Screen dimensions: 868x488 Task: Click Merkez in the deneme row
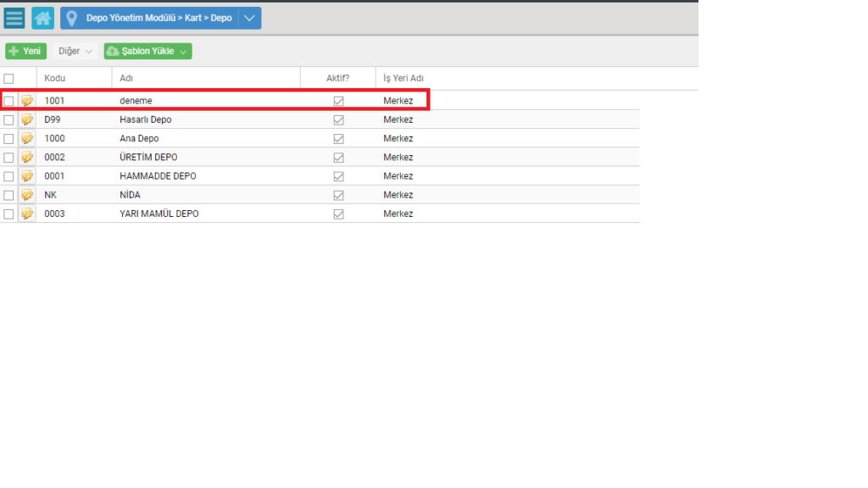click(x=398, y=101)
